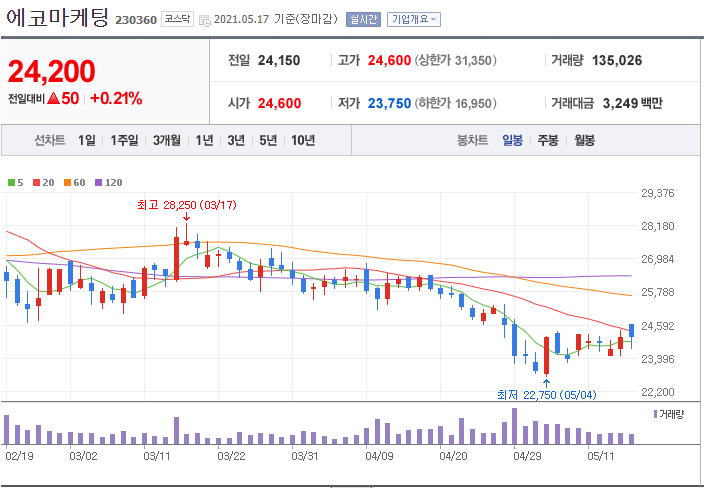
Task: Click the last blue candlestick on the chart
Action: pos(632,335)
